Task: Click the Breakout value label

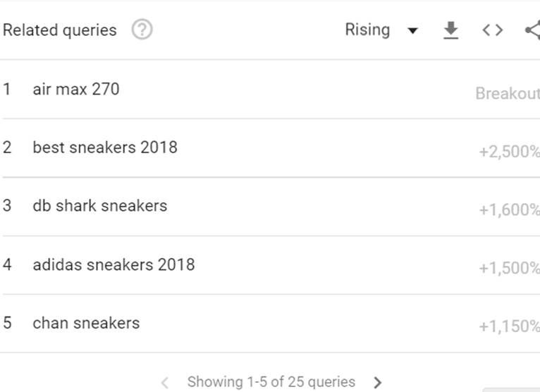Action: coord(508,94)
